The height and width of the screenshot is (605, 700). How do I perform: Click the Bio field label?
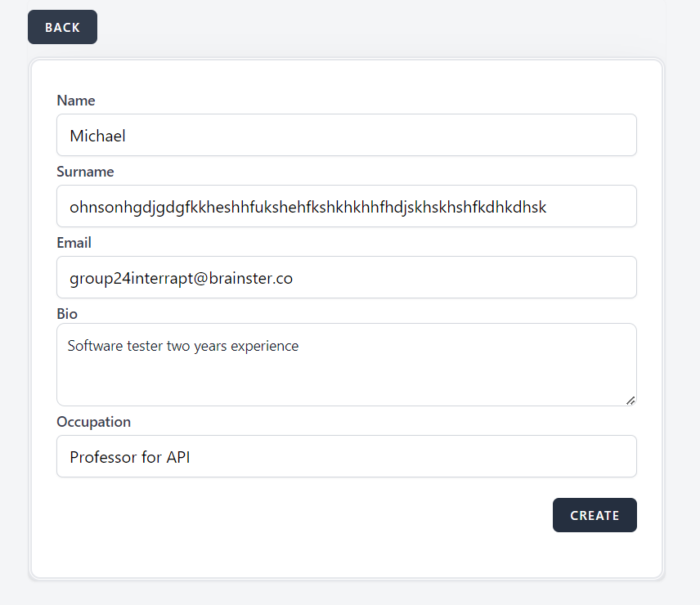tap(67, 314)
